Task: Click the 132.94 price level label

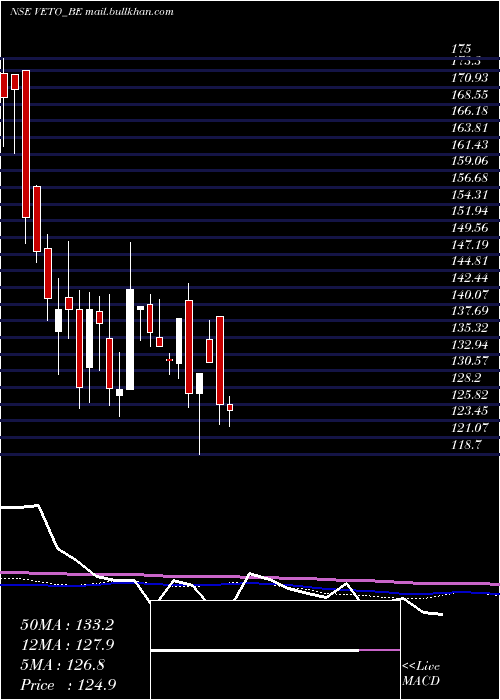Action: (x=470, y=345)
